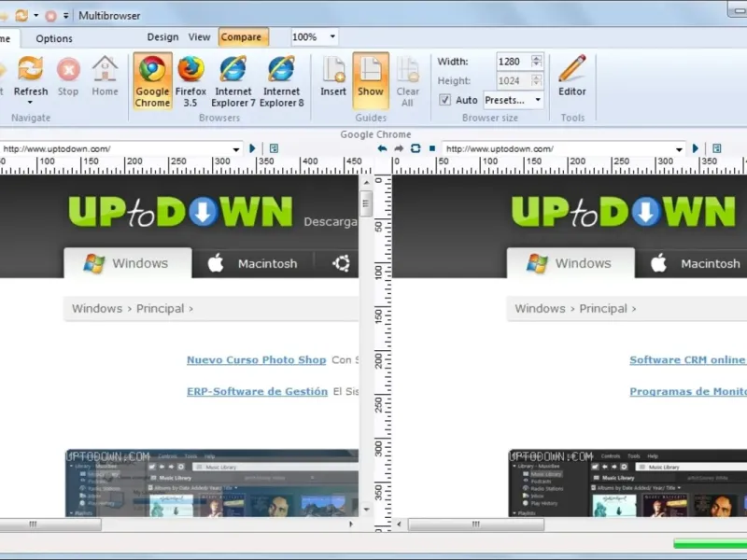
Task: Reload the right browser pane
Action: point(416,148)
